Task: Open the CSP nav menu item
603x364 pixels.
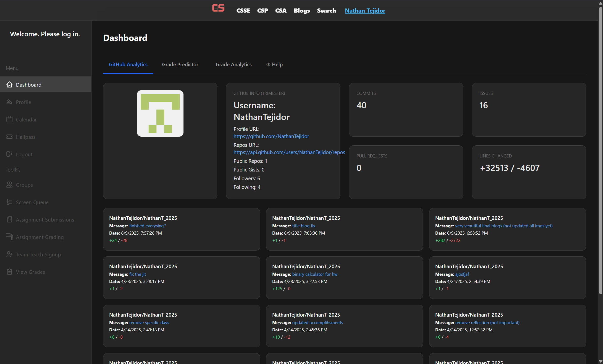Action: tap(262, 10)
